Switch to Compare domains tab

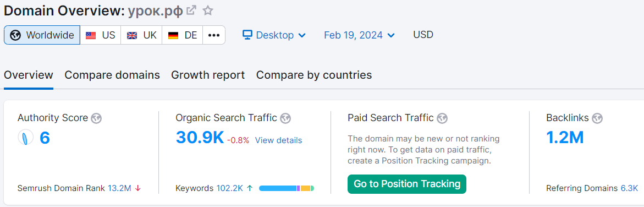pos(112,75)
